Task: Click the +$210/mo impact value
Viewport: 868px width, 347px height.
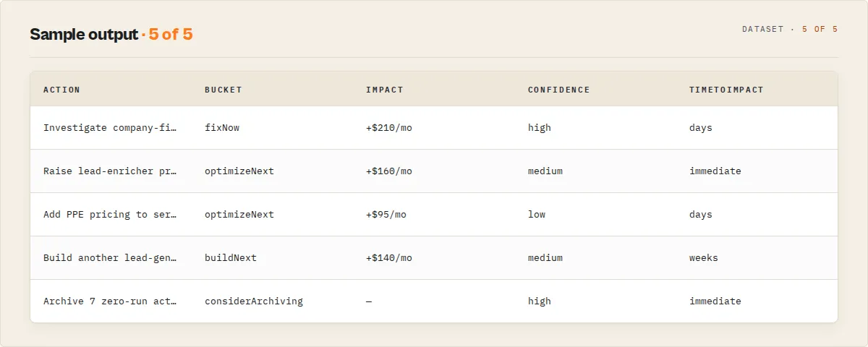Action: pos(389,128)
